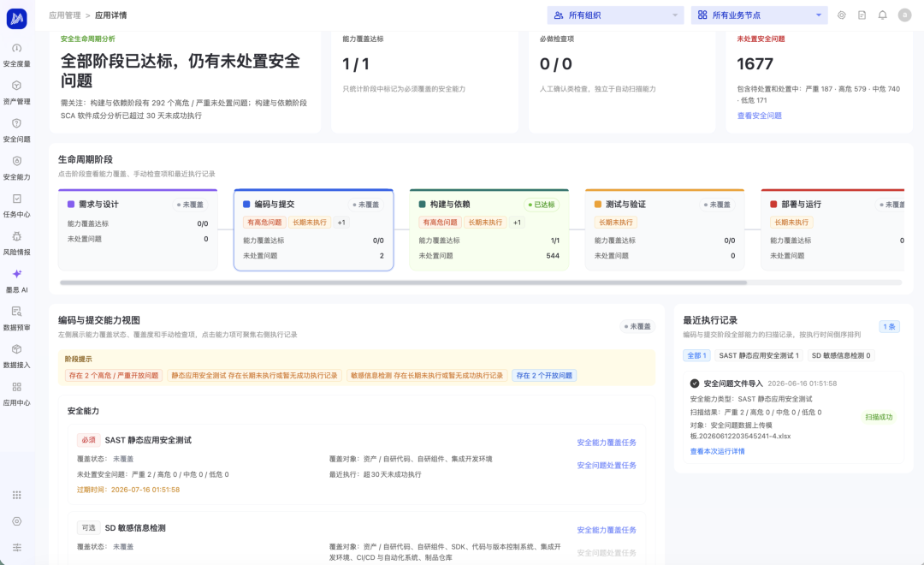Expand the 所有组织 dropdown
This screenshot has width=924, height=565.
click(x=615, y=15)
